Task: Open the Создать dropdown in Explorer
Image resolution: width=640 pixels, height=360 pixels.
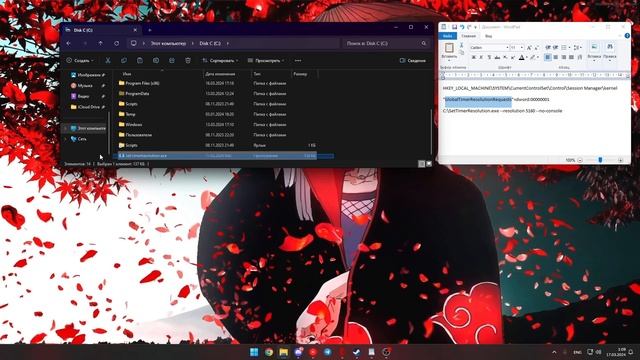Action: [80, 60]
